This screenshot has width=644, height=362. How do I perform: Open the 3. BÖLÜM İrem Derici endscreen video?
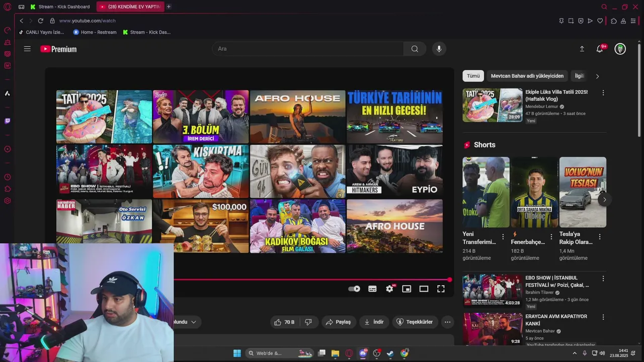[x=201, y=117]
